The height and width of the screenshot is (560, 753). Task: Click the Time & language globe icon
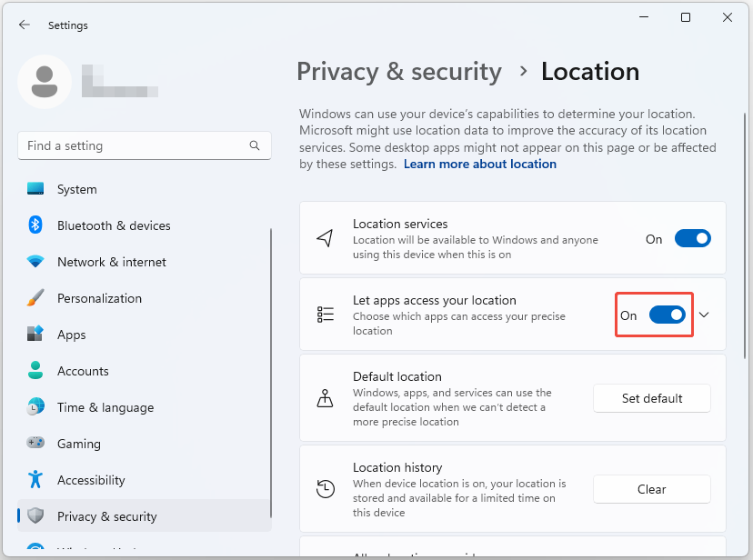pyautogui.click(x=35, y=407)
